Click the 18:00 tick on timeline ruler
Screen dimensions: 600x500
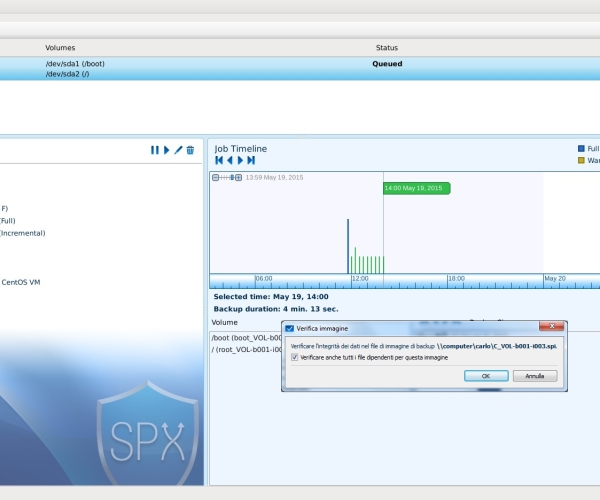pos(456,279)
